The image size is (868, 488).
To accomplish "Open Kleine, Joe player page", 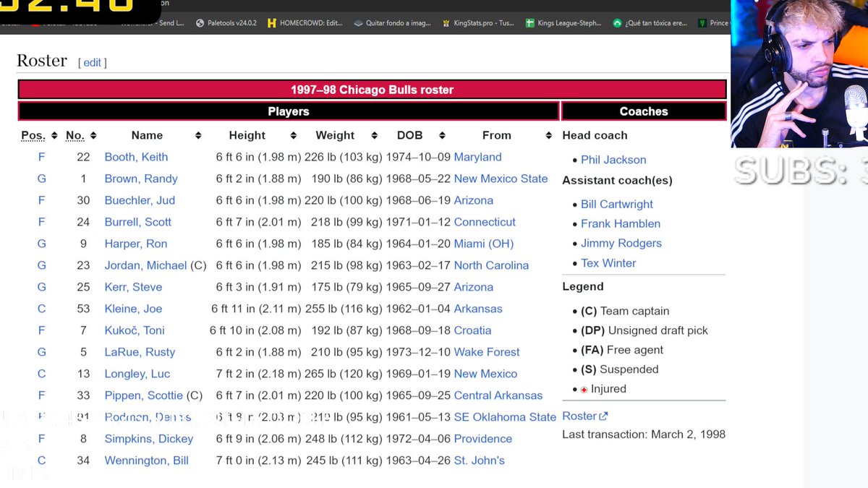I will coord(133,309).
